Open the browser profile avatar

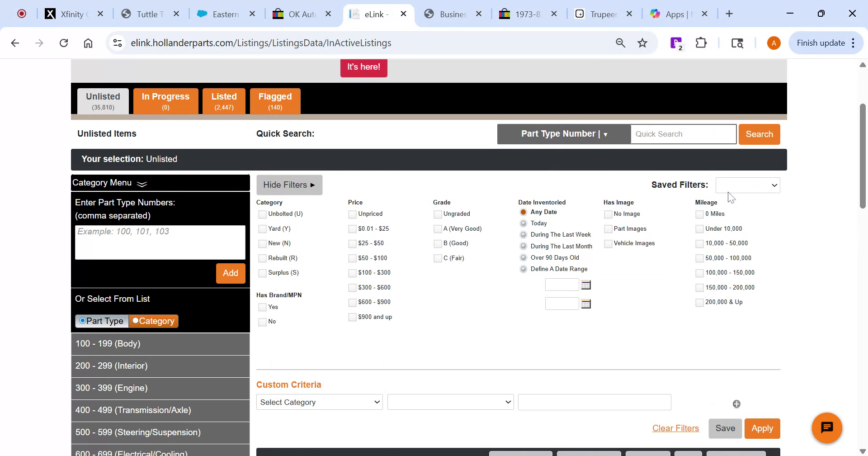[x=773, y=43]
